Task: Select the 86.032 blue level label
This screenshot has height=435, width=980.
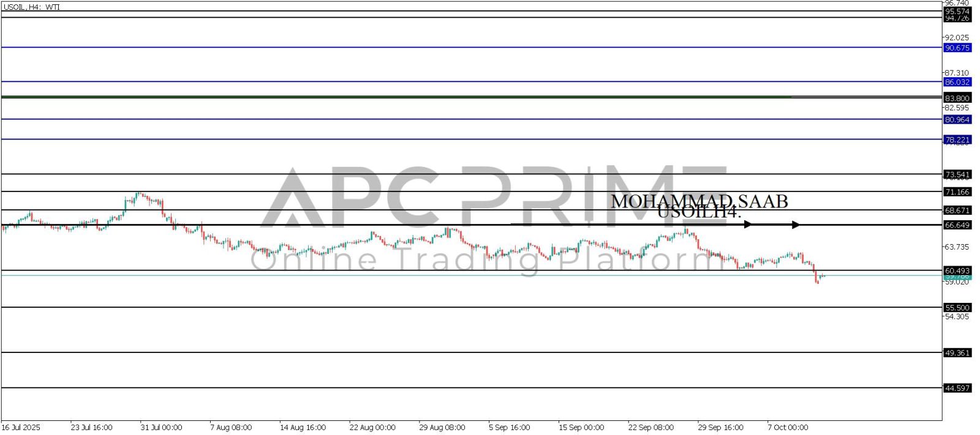Action: 957,82
